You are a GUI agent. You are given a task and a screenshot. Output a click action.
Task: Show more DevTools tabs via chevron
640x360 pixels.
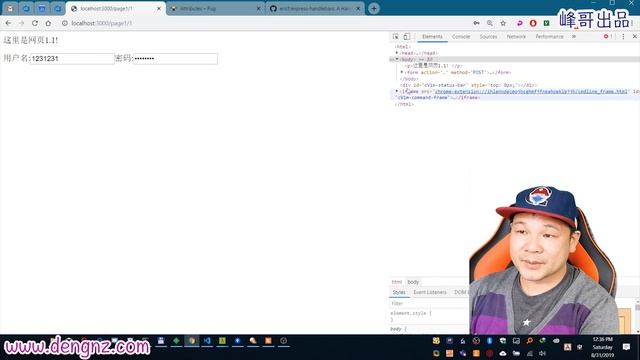[x=574, y=37]
